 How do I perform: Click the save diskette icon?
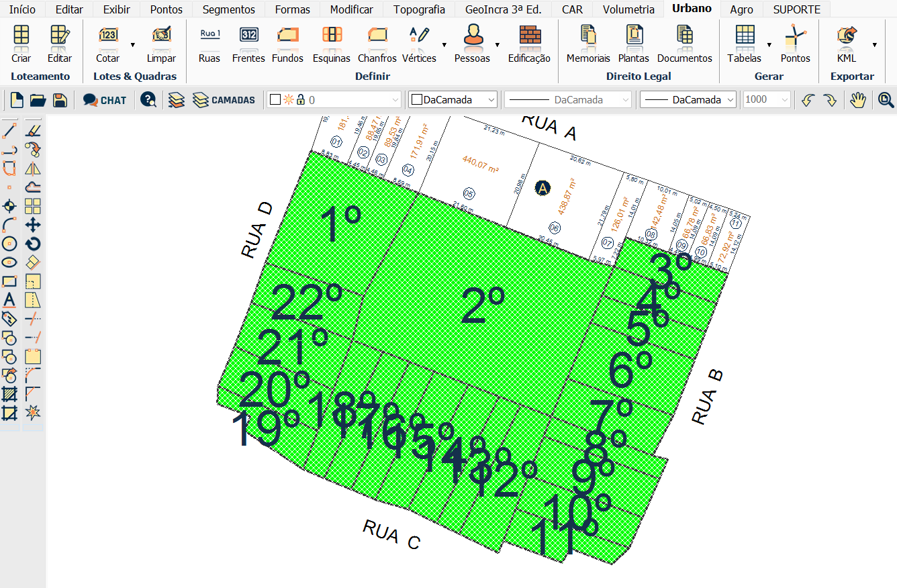pyautogui.click(x=60, y=100)
